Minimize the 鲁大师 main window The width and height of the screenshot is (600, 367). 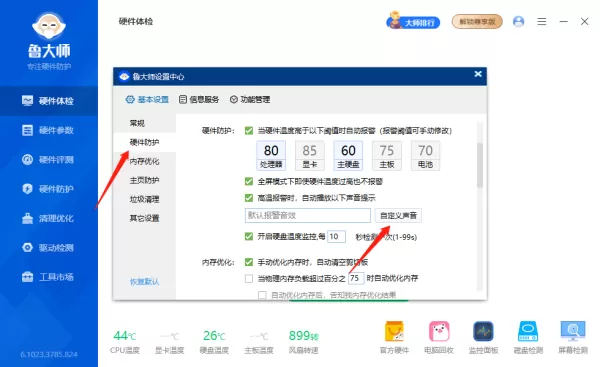(563, 22)
